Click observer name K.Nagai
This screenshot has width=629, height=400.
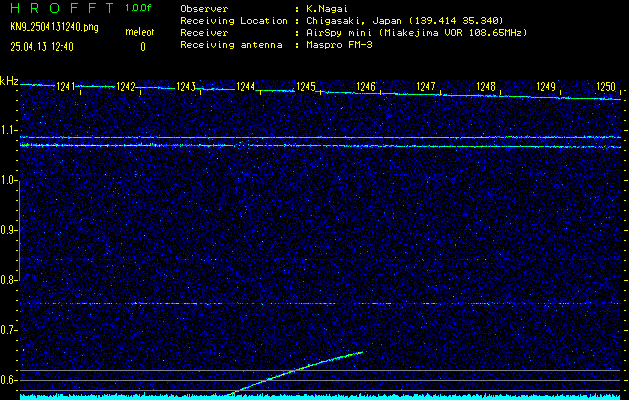[327, 9]
